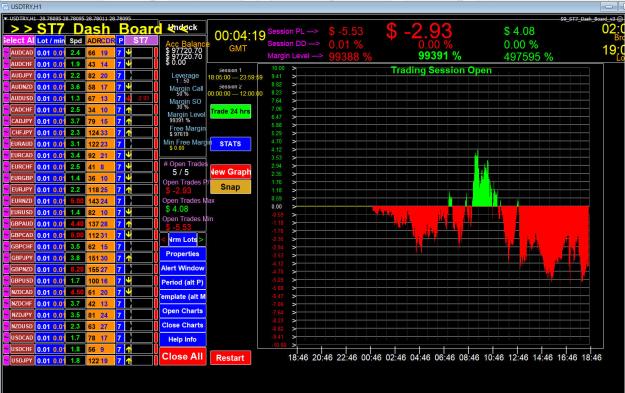
Task: Toggle the magenta select box for EURNZD
Action: 6,201
